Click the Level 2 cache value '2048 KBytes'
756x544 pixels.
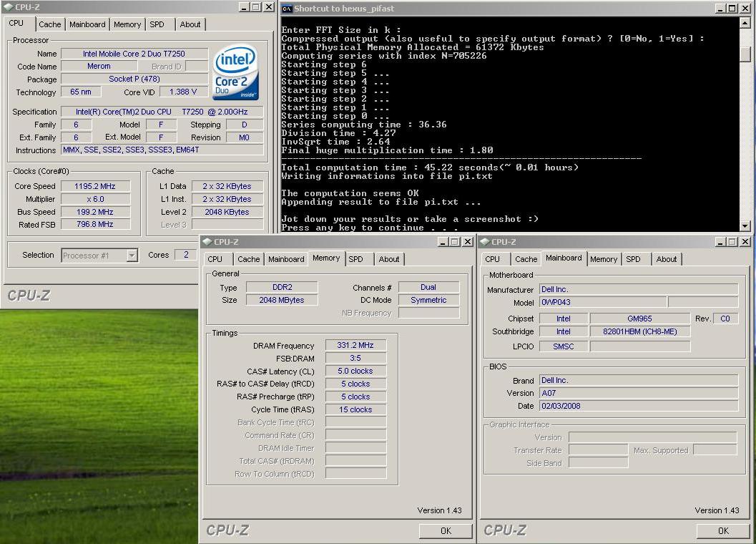(x=227, y=212)
